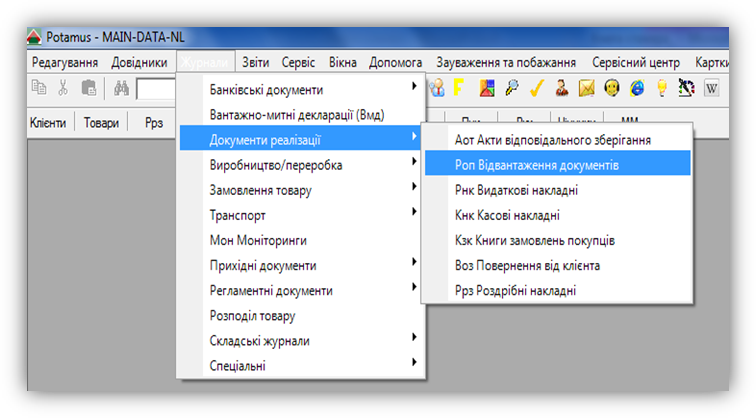Click the operator person icon
756x418 pixels.
click(x=561, y=88)
